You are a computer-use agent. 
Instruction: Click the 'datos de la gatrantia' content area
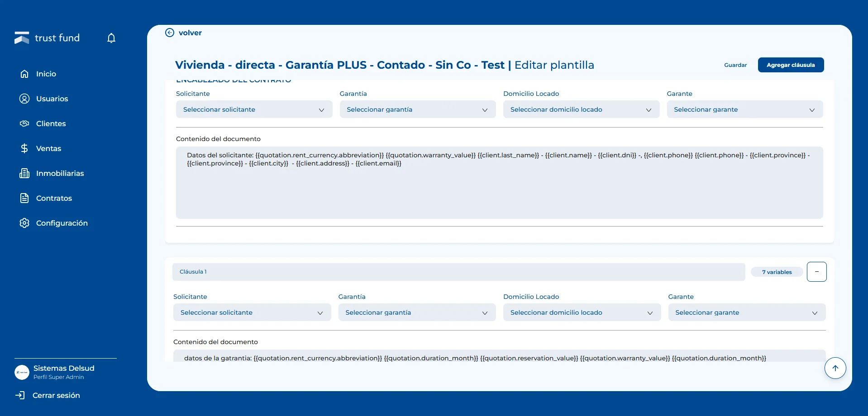click(500, 356)
